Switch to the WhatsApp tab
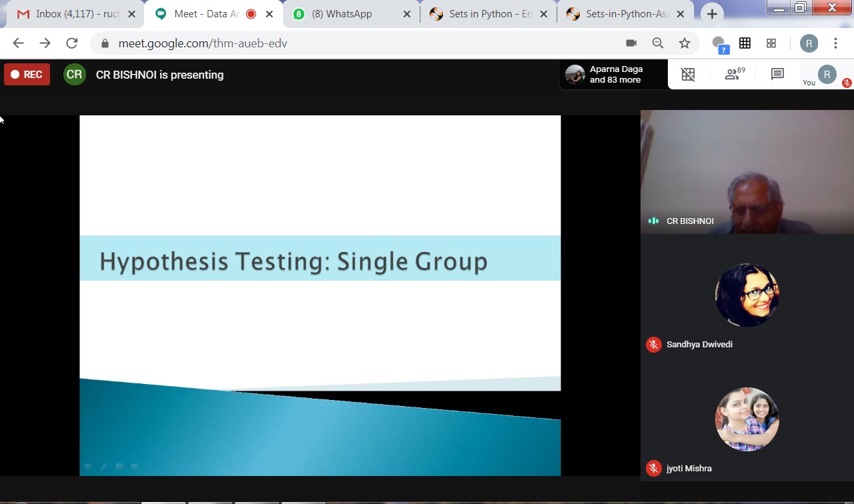Image resolution: width=854 pixels, height=504 pixels. click(349, 14)
